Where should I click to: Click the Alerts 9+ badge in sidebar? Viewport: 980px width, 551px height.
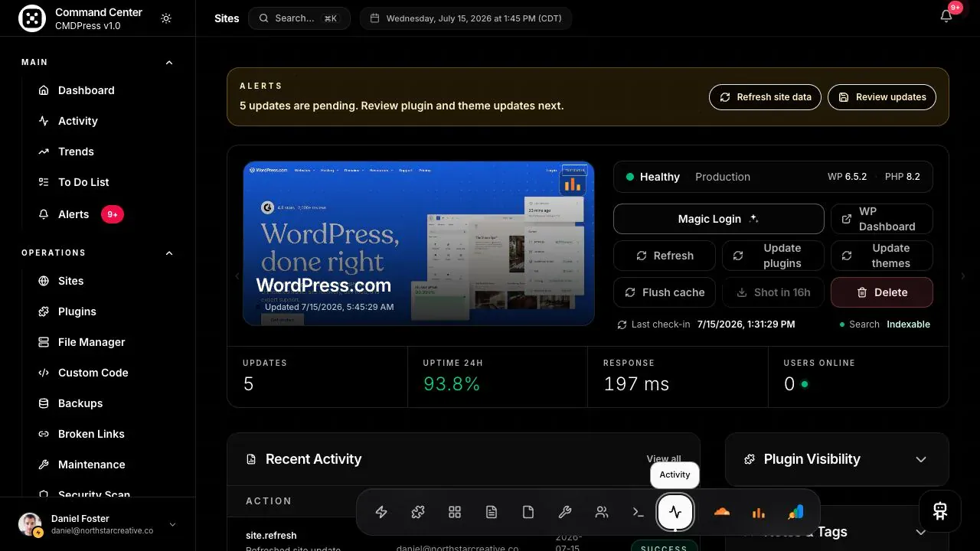(113, 214)
